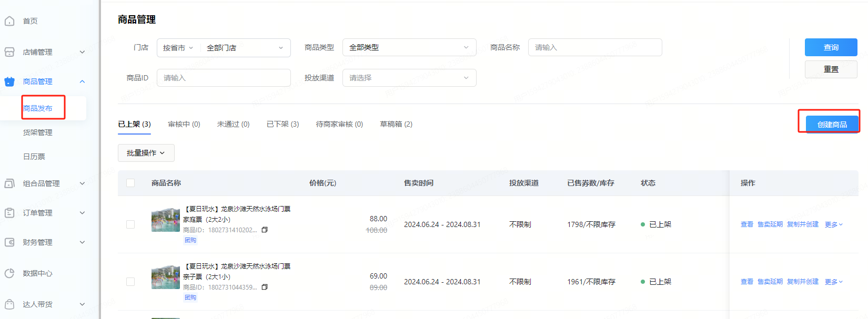Click the 商品名称 input field
The image size is (868, 319).
coord(594,47)
